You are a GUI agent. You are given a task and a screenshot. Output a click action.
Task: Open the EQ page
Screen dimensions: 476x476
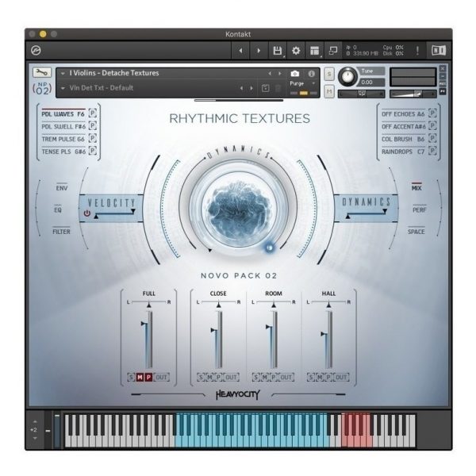coord(58,209)
